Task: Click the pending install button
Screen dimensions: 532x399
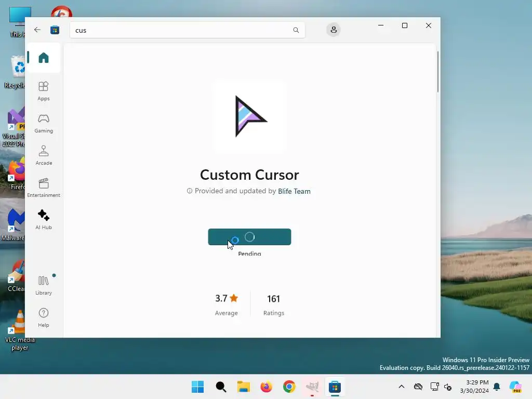Action: point(249,237)
